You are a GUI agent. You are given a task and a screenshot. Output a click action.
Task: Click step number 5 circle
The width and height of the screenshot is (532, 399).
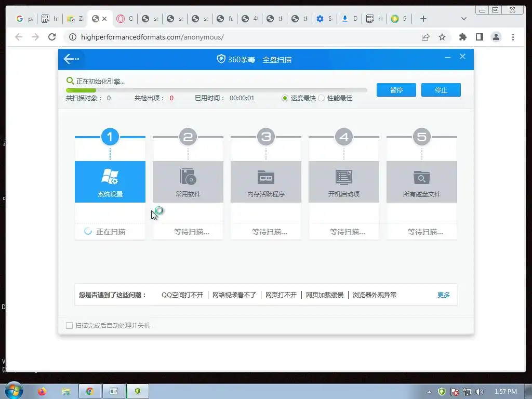click(x=422, y=137)
